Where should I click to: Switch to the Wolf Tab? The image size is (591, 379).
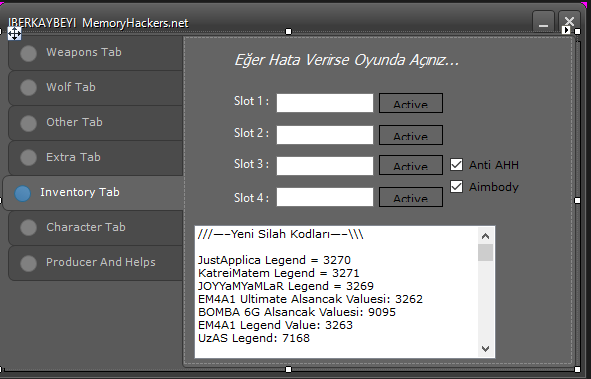coord(96,88)
